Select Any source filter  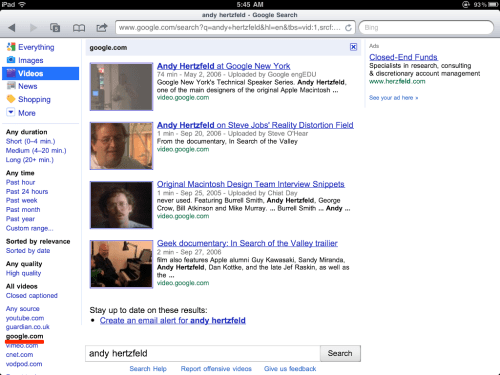(23, 309)
